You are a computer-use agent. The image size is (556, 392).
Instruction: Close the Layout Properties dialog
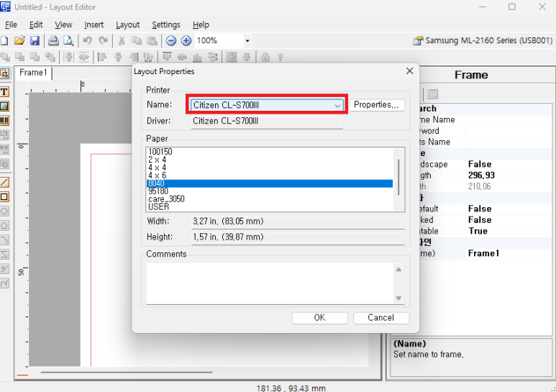409,71
